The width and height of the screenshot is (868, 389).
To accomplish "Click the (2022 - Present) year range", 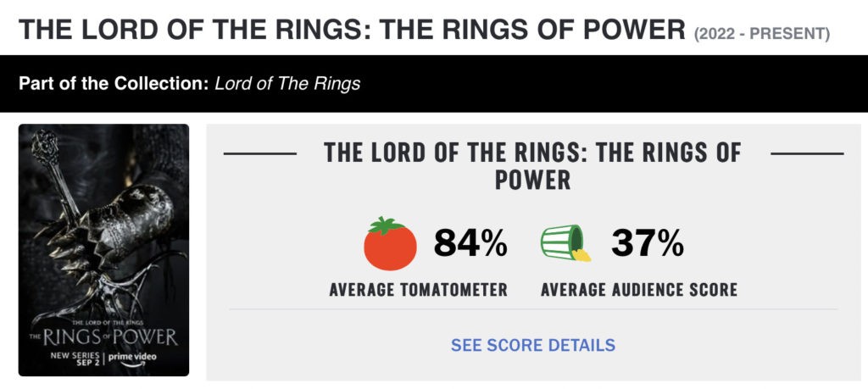I will pos(761,35).
